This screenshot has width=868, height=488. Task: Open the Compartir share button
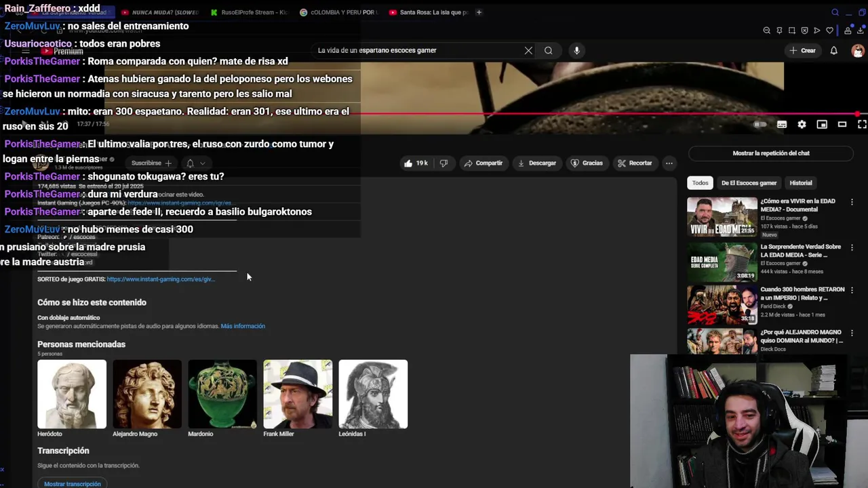(483, 163)
